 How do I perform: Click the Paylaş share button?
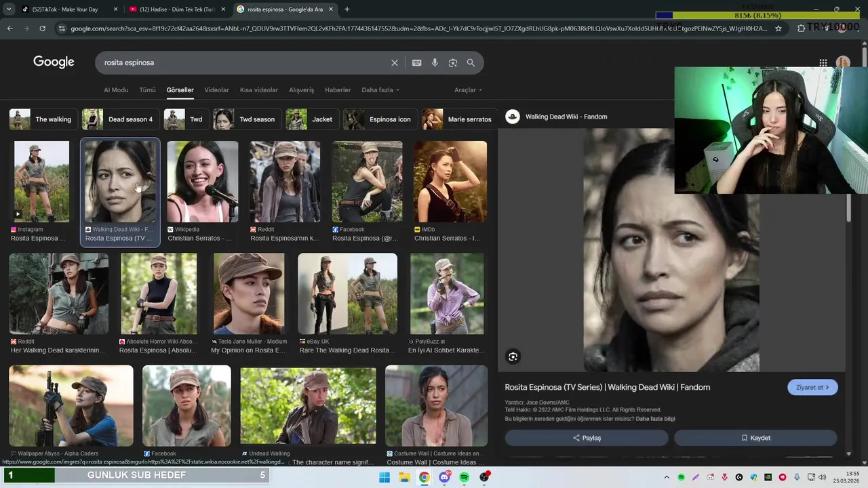[x=587, y=438]
